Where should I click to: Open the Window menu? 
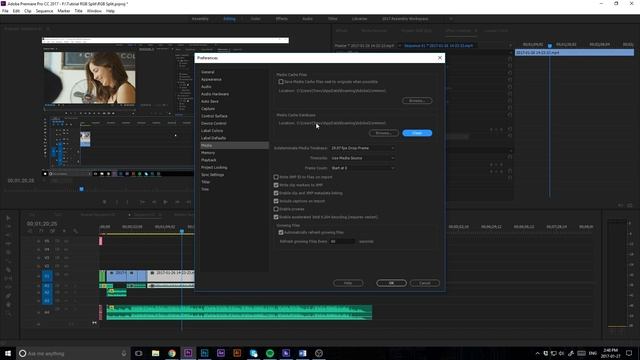94,11
